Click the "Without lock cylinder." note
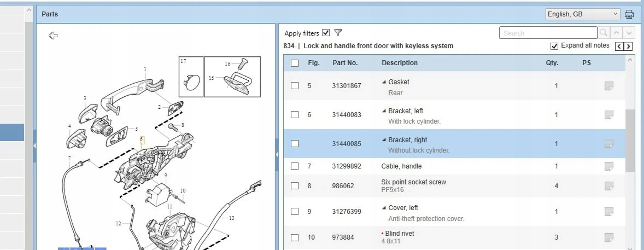Screen dimensions: 644x250 click(419, 150)
